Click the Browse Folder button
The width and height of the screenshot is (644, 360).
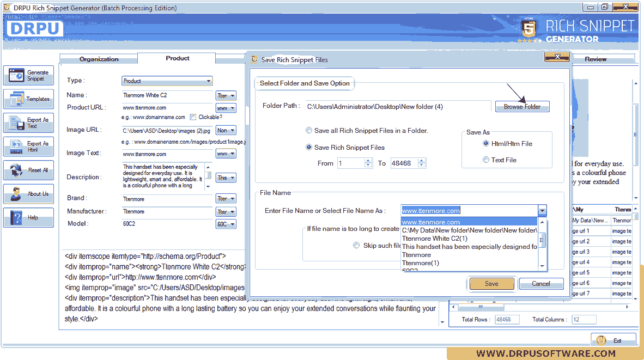point(522,107)
